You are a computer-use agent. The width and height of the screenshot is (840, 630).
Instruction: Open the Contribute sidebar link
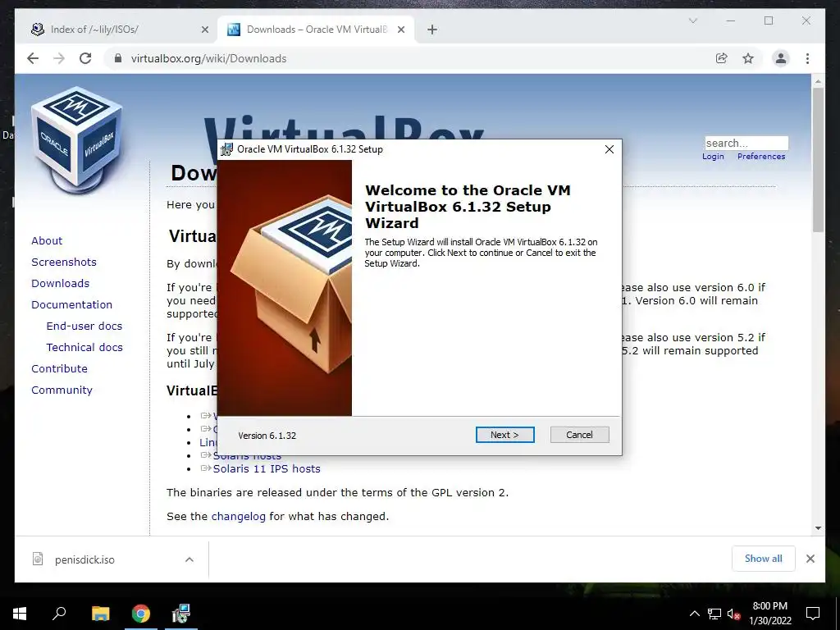[x=59, y=369]
